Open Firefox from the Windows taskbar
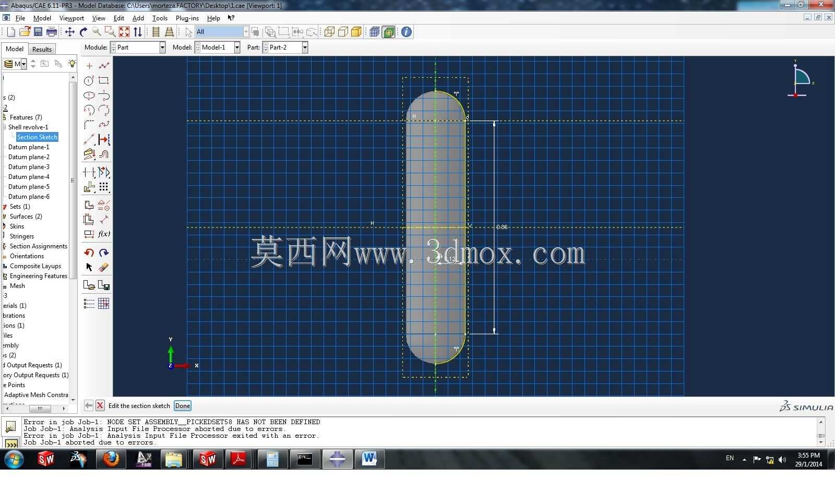 [111, 459]
